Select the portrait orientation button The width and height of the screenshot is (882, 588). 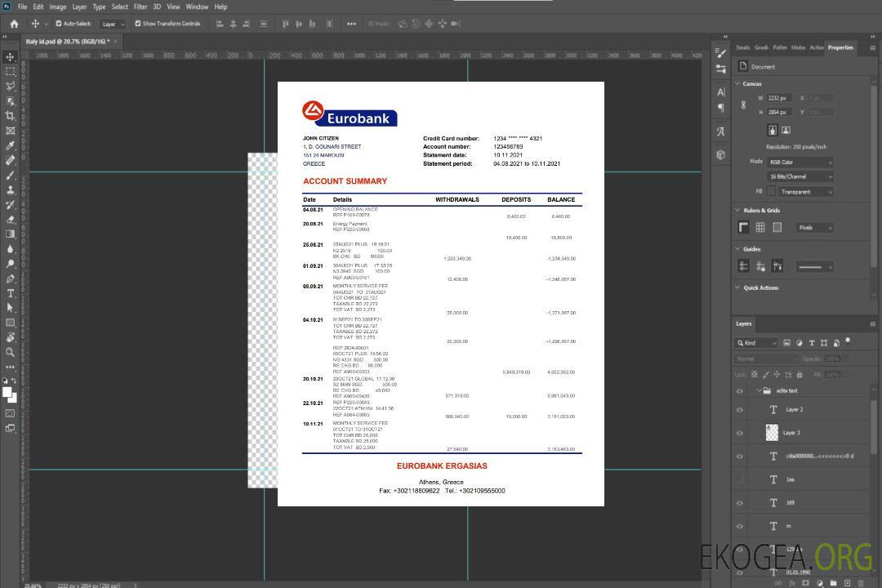click(773, 130)
